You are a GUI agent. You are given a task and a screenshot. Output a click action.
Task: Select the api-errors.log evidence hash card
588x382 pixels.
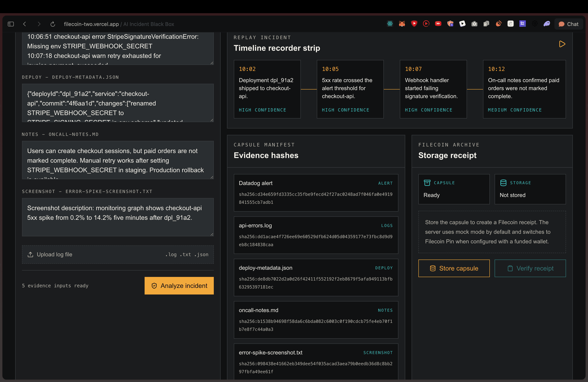coord(316,235)
